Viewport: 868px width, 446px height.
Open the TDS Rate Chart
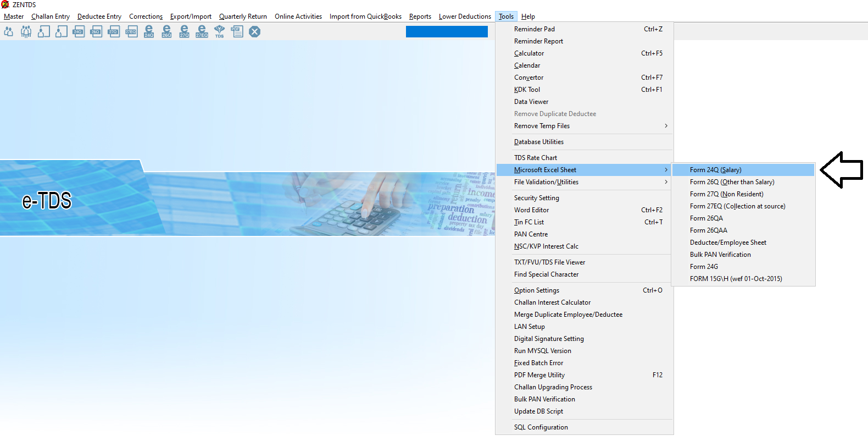[585, 158]
